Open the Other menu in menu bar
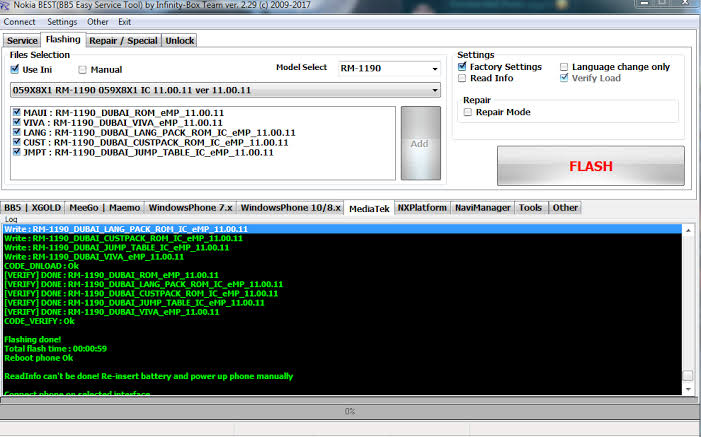Image resolution: width=701 pixels, height=437 pixels. tap(97, 22)
